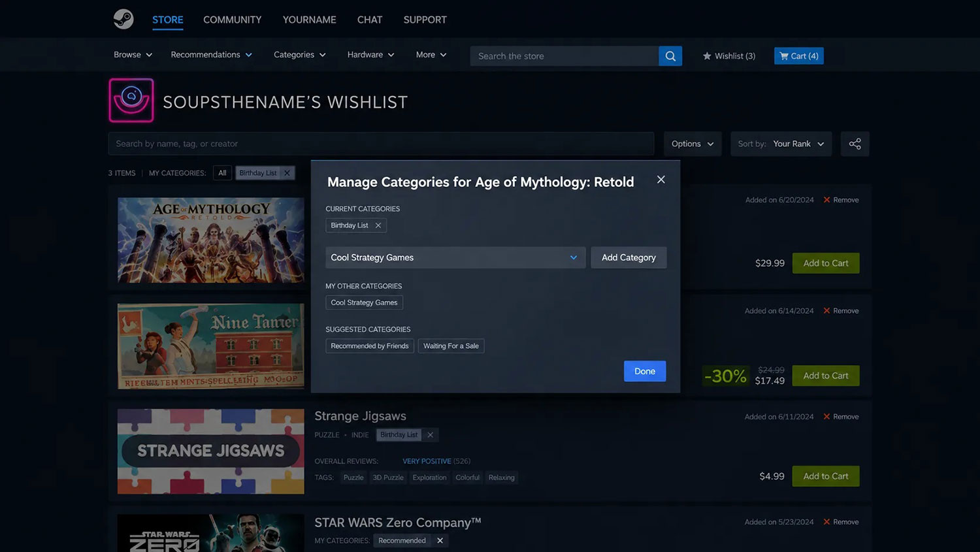Screen dimensions: 980x552
Task: Clear the Birthday List category filter
Action: pyautogui.click(x=287, y=173)
